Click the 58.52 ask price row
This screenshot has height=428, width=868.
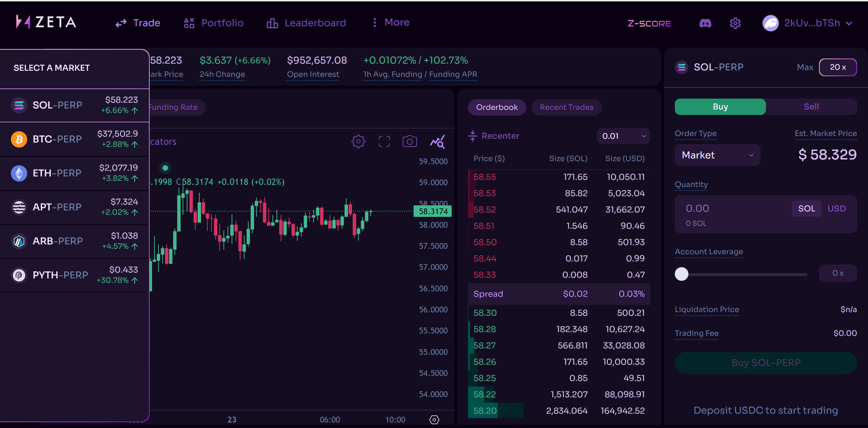(559, 209)
